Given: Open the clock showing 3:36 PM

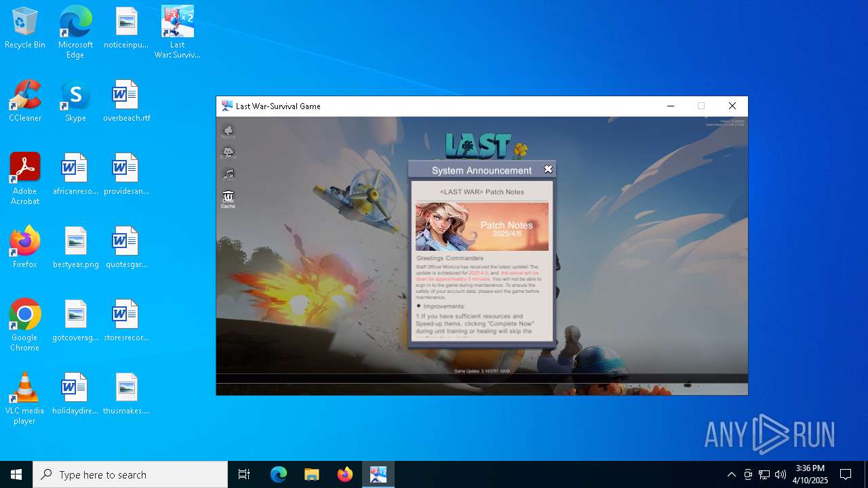Looking at the screenshot, I should 810,474.
